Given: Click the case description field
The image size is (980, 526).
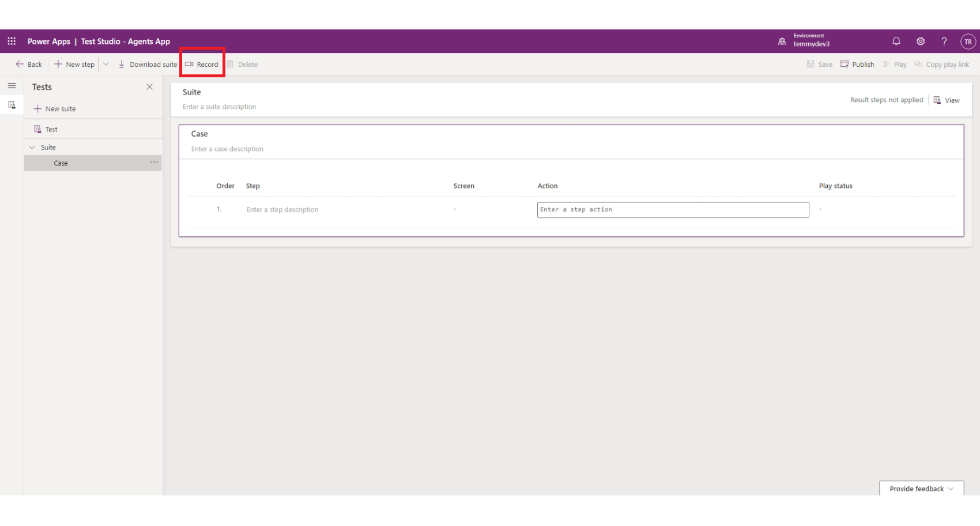Looking at the screenshot, I should coord(227,149).
